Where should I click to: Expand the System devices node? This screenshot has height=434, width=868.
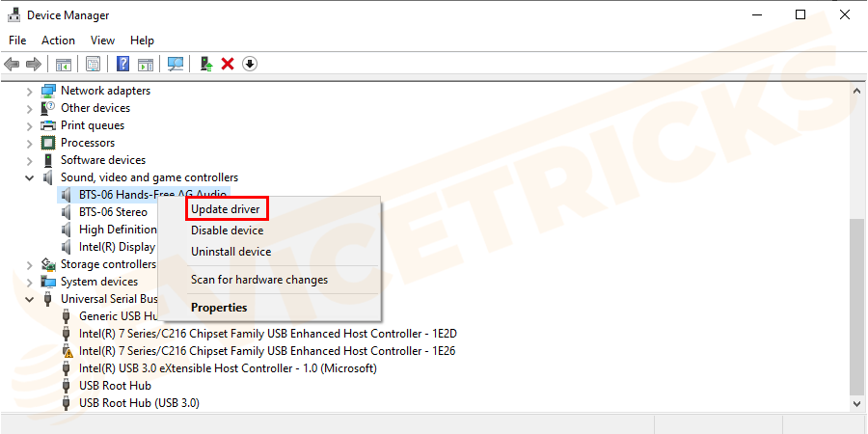pos(29,282)
